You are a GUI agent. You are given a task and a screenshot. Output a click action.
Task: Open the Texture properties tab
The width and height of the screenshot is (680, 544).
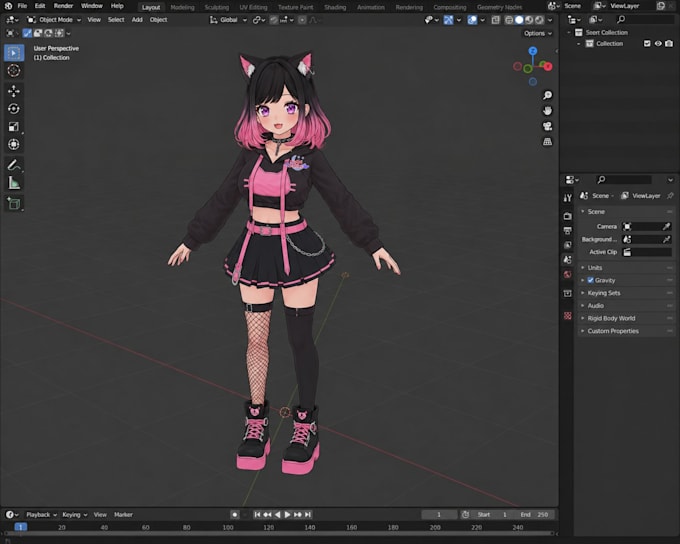point(568,316)
